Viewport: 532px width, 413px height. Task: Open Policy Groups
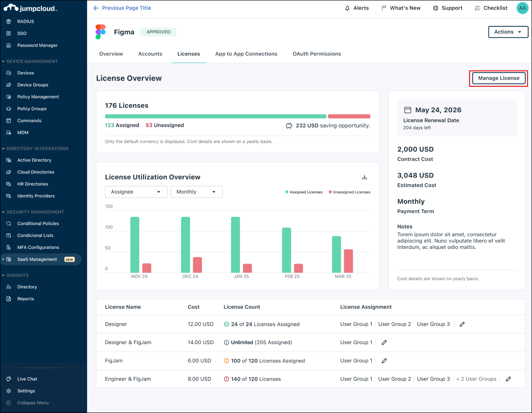click(x=32, y=109)
